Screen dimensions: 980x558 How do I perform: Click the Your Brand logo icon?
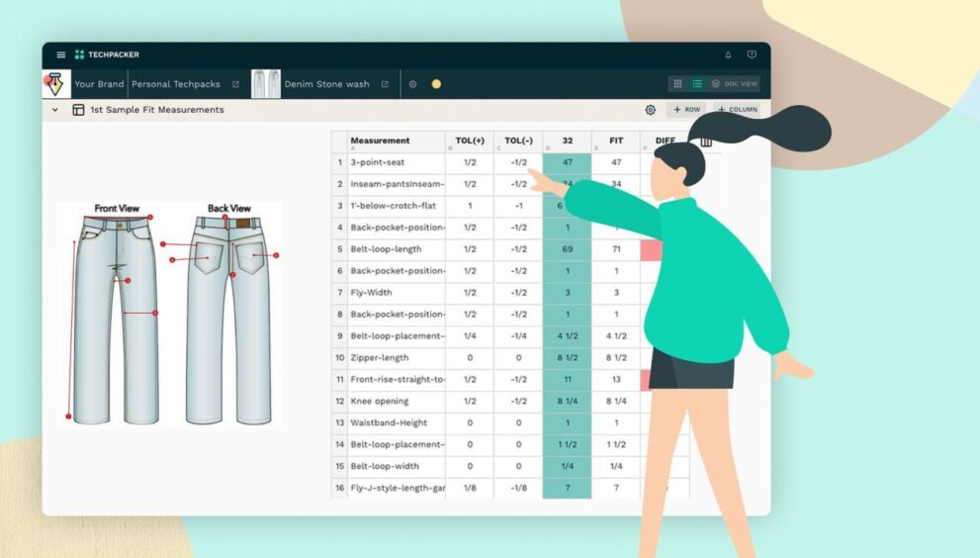click(54, 84)
